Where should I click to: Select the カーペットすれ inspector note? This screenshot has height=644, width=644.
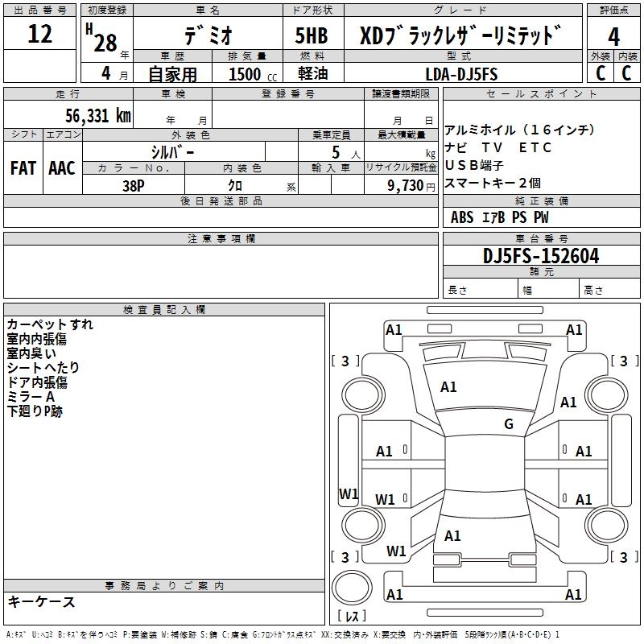pyautogui.click(x=50, y=324)
